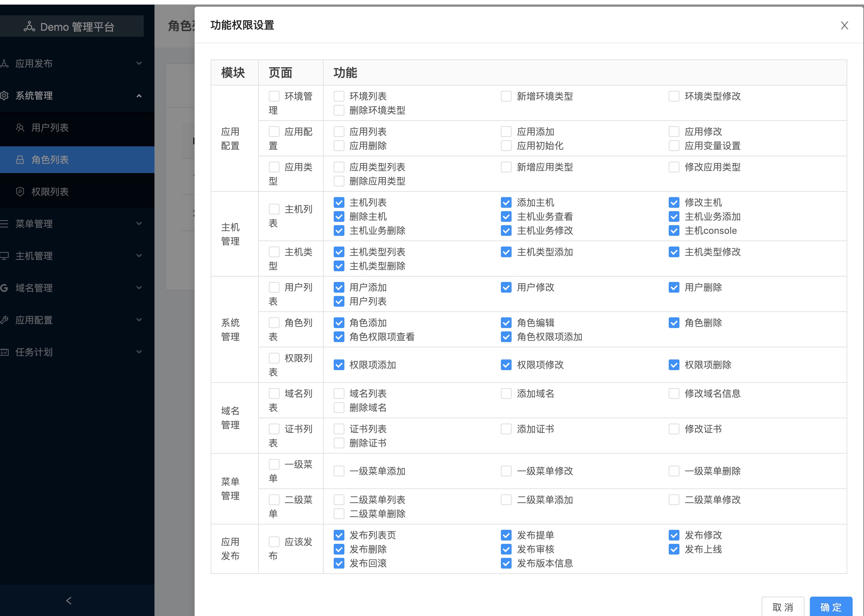Click the lock icon beside 角色列表
Screen dimensions: 864x616
click(x=20, y=160)
